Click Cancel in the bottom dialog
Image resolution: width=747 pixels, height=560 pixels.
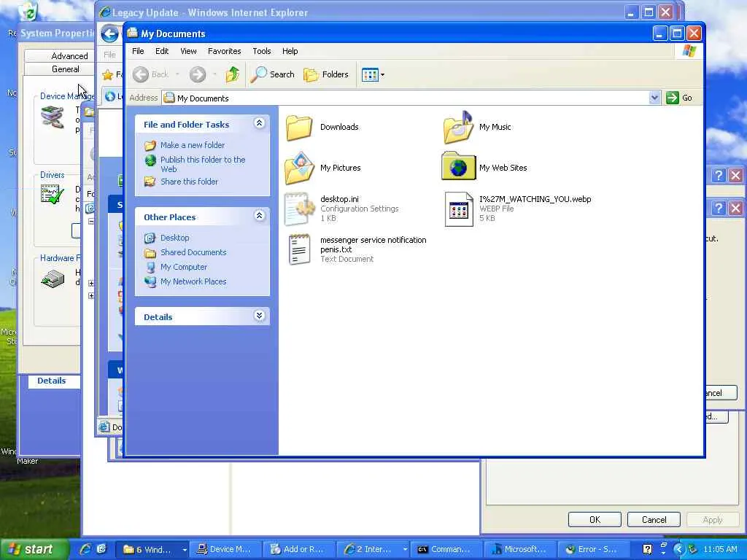[654, 519]
